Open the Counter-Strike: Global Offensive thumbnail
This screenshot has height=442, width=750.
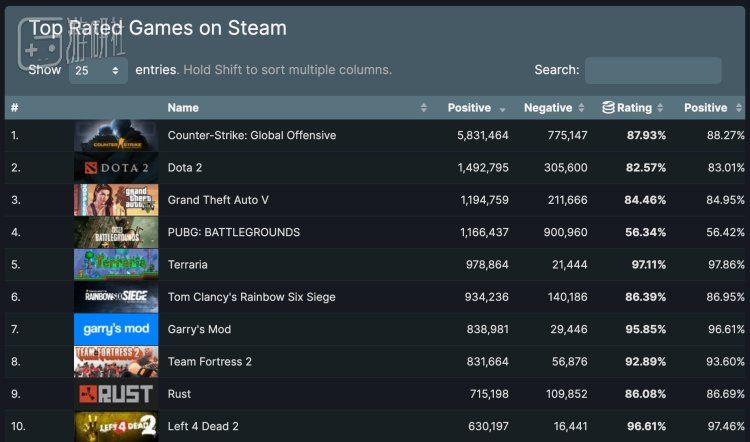[x=116, y=136]
